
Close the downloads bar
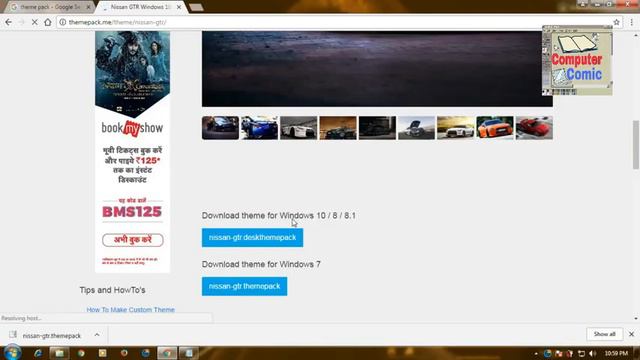(x=631, y=334)
